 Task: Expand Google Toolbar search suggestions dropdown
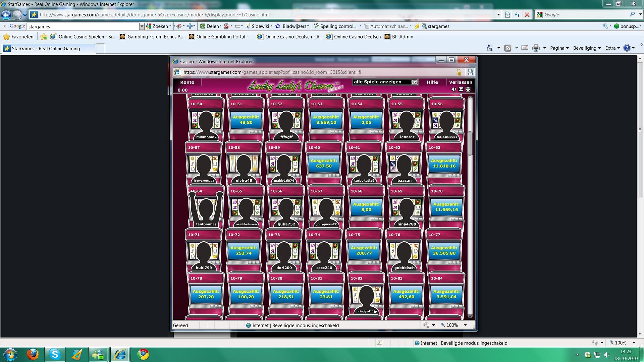click(142, 26)
